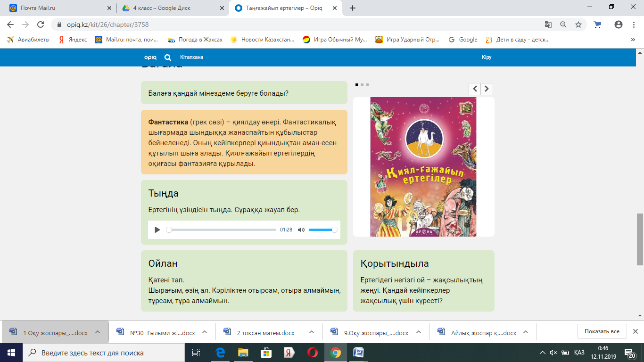The height and width of the screenshot is (362, 644).
Task: Bookmark this page with the star
Action: [x=578, y=25]
